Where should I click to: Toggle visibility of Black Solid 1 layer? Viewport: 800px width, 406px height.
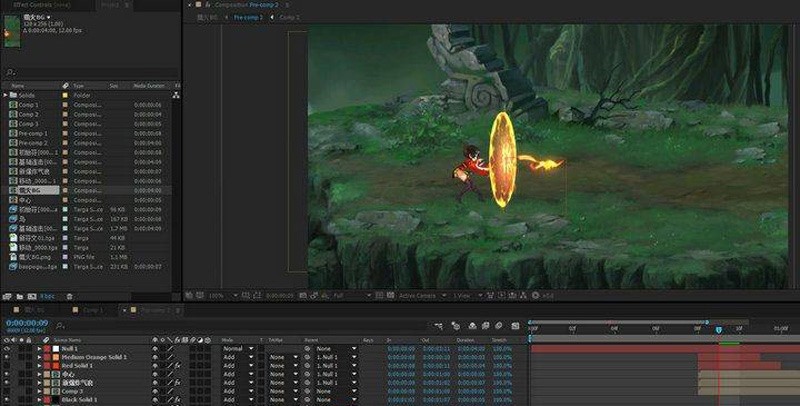[x=7, y=400]
